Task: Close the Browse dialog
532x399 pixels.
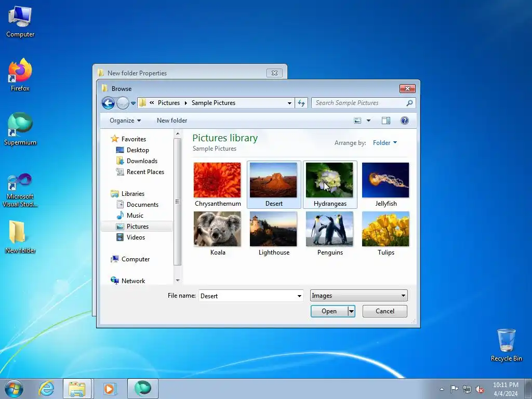Action: (x=407, y=88)
